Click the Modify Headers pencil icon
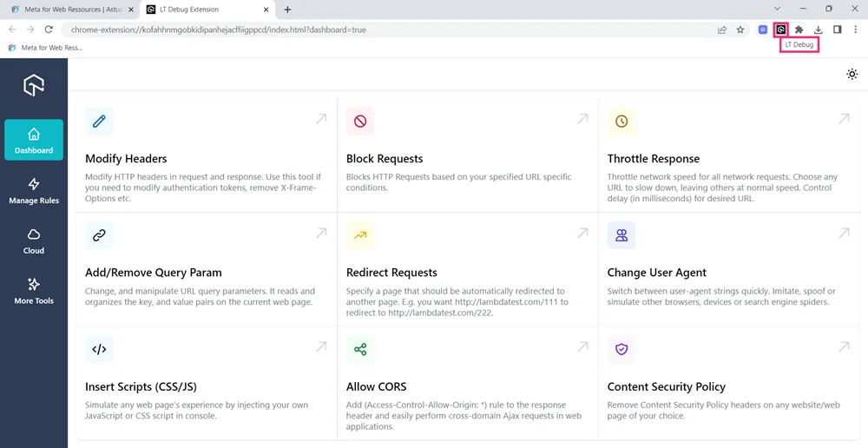 point(99,122)
